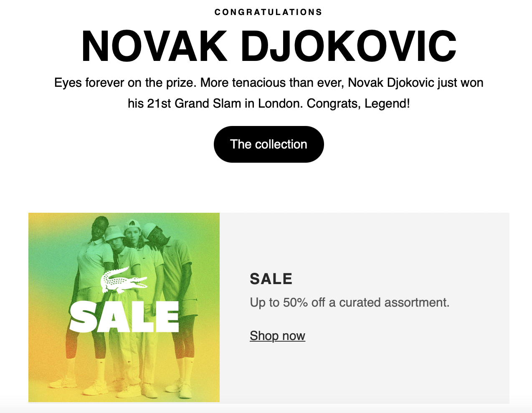Click the Novak Djokovic name in paragraph
Image resolution: width=532 pixels, height=413 pixels.
click(391, 83)
